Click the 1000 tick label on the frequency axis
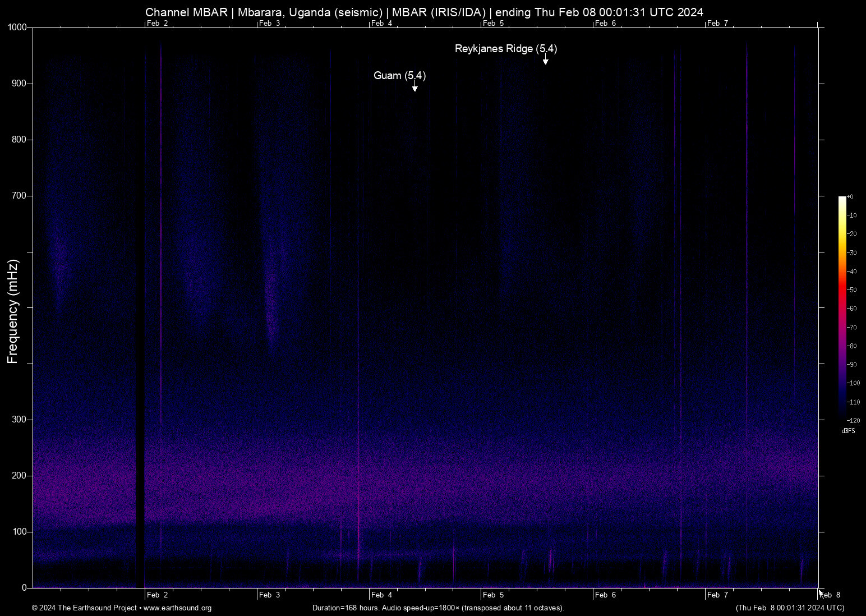The width and height of the screenshot is (866, 616). (17, 27)
